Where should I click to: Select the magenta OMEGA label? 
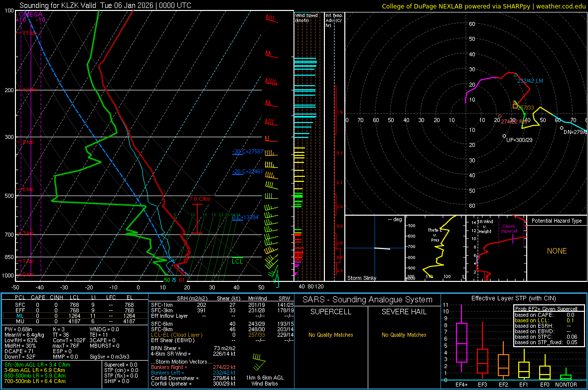[30, 14]
